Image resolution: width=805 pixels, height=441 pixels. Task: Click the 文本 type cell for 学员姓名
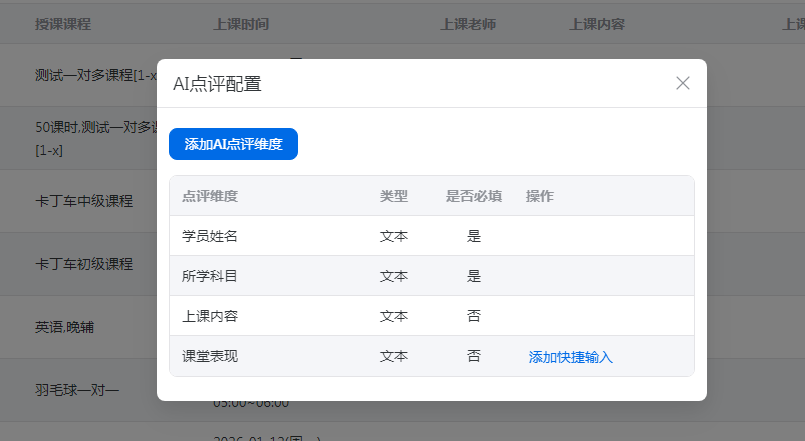coord(394,236)
